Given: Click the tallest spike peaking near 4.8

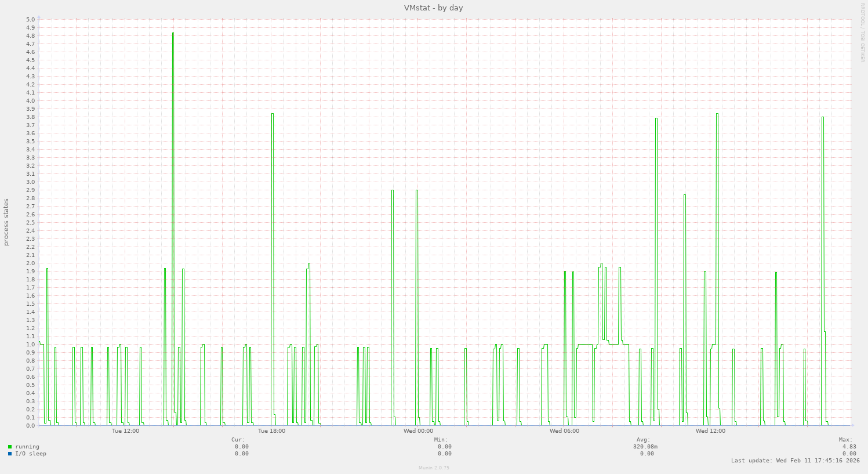Looking at the screenshot, I should (173, 34).
